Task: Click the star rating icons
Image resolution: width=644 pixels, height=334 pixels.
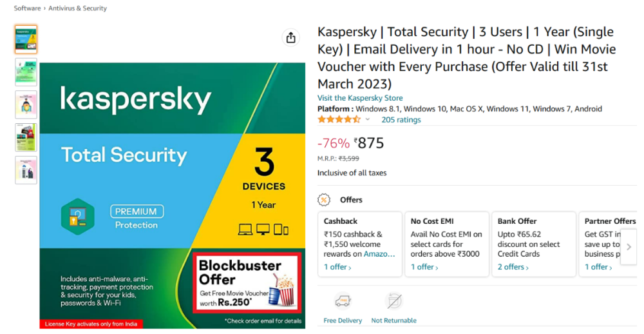Action: (339, 119)
